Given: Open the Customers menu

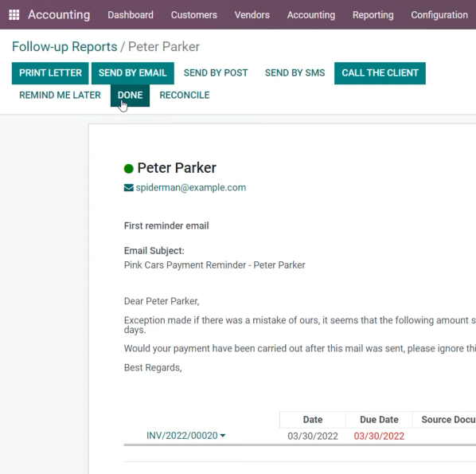Looking at the screenshot, I should coord(194,15).
